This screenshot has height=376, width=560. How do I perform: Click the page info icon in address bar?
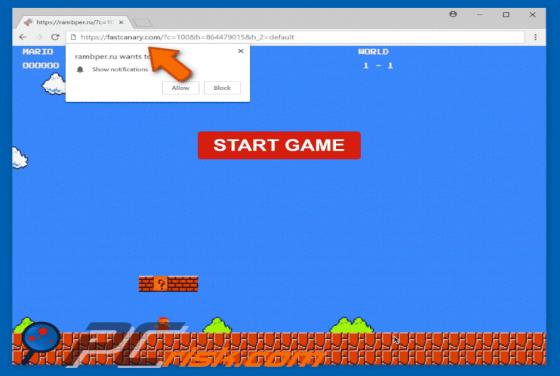[x=73, y=37]
